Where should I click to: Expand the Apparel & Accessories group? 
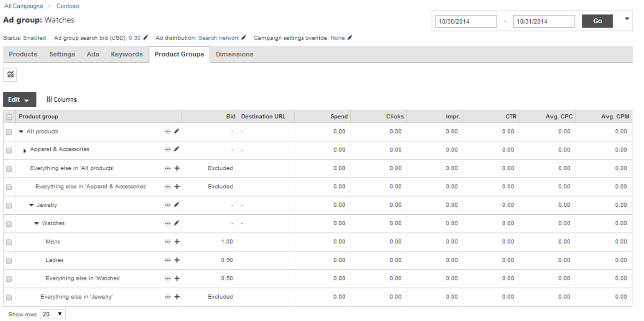coord(25,150)
